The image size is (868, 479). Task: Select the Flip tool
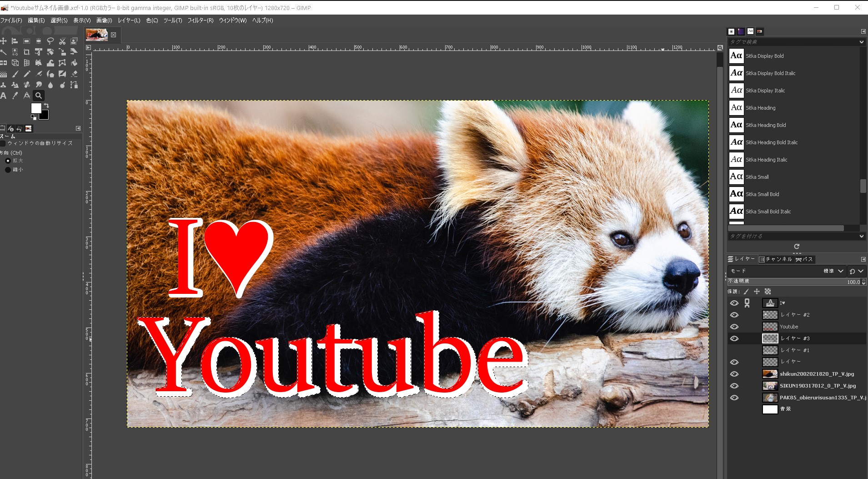click(x=3, y=63)
